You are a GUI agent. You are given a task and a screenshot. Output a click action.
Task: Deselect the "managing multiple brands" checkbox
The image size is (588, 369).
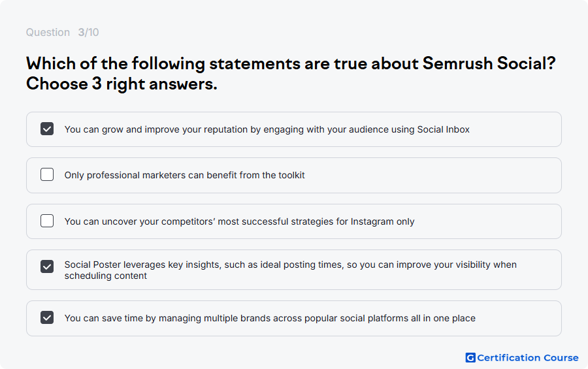tap(47, 317)
